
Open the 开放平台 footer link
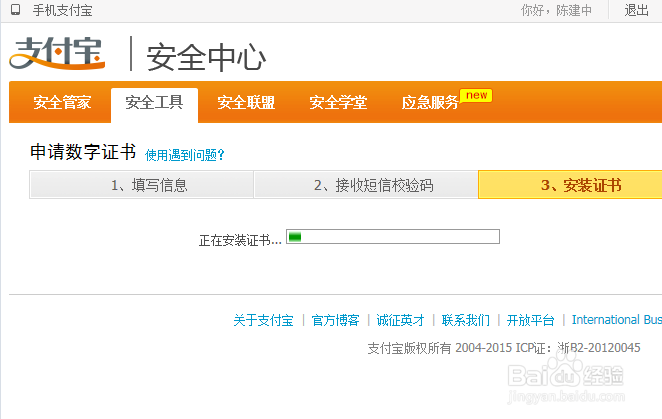531,320
